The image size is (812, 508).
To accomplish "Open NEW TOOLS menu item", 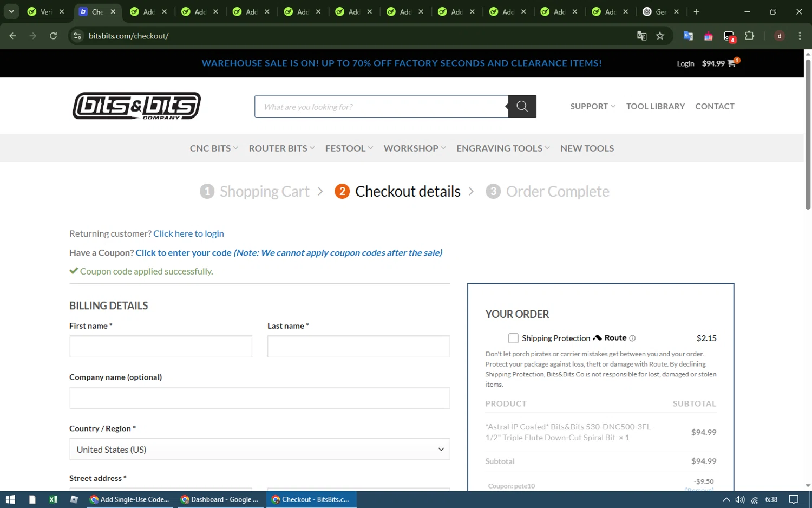I will click(587, 148).
